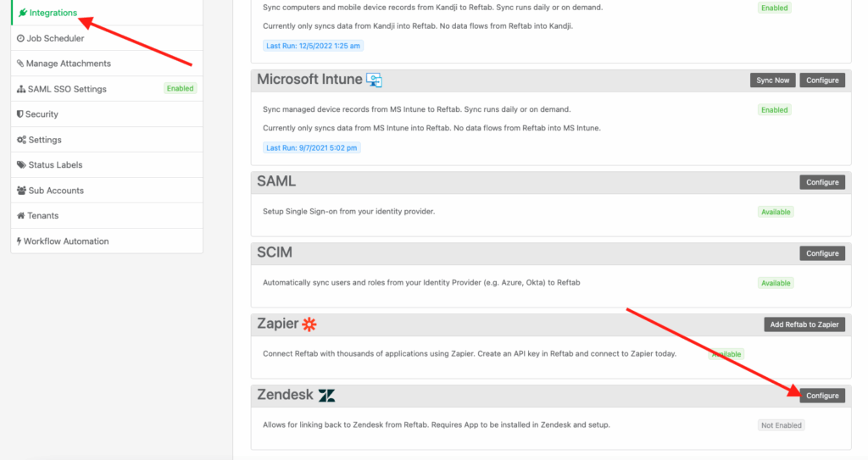This screenshot has height=460, width=868.
Task: Click Sync computers and mobile device records text
Action: click(x=433, y=8)
